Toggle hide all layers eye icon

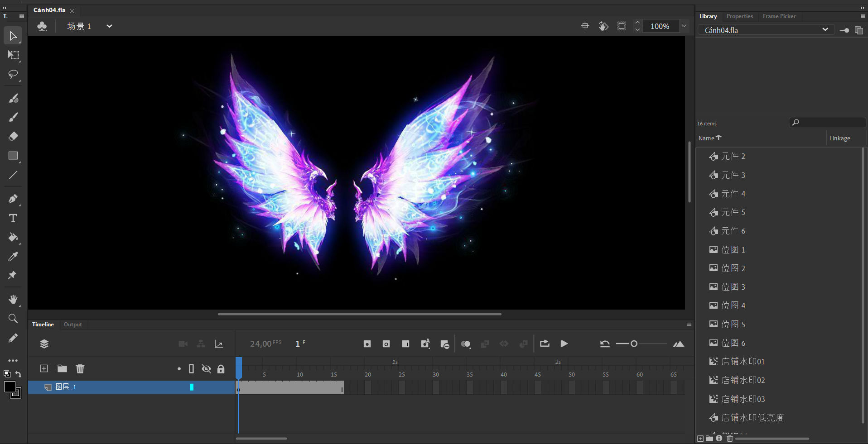coord(206,369)
